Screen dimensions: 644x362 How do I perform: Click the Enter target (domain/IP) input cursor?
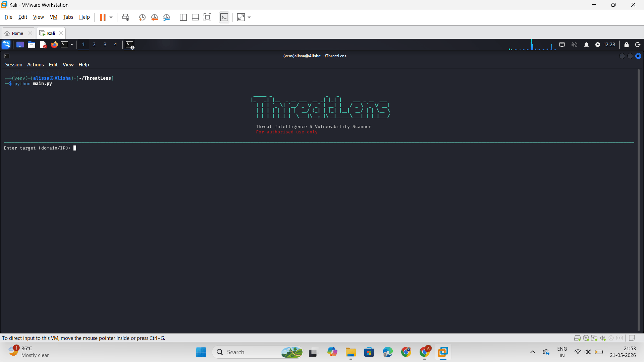pyautogui.click(x=75, y=148)
